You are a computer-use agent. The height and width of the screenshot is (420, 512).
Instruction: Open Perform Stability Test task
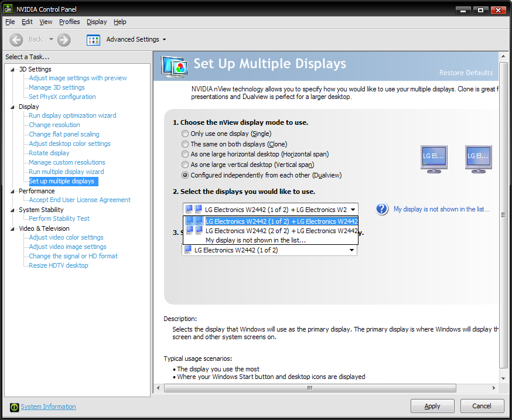(59, 218)
